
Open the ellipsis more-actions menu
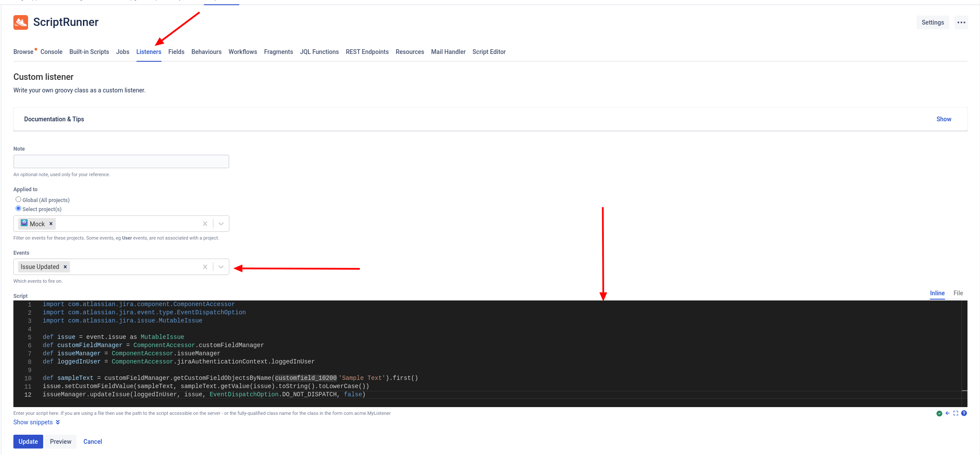point(961,22)
